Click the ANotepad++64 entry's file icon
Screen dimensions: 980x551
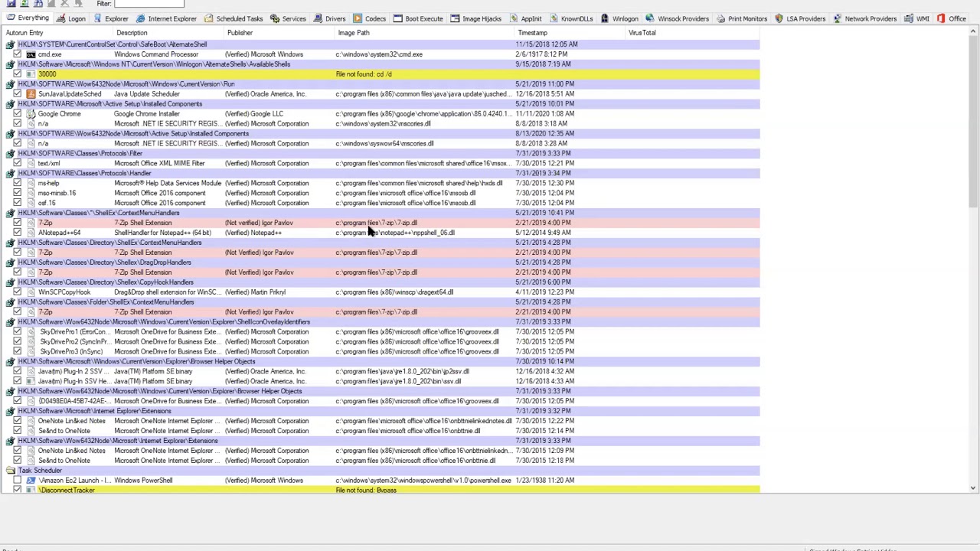tap(31, 233)
